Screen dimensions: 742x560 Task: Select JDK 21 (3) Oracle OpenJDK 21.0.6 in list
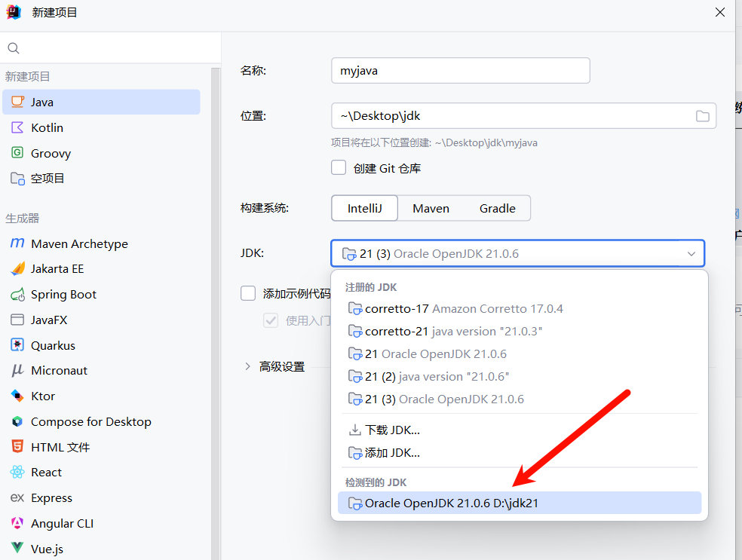pos(520,399)
